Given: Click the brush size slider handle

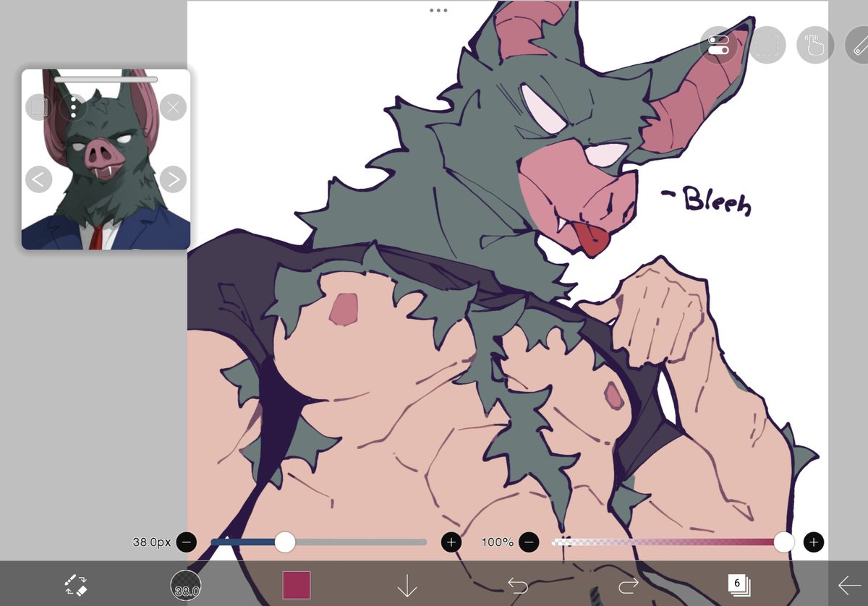Looking at the screenshot, I should coord(285,542).
